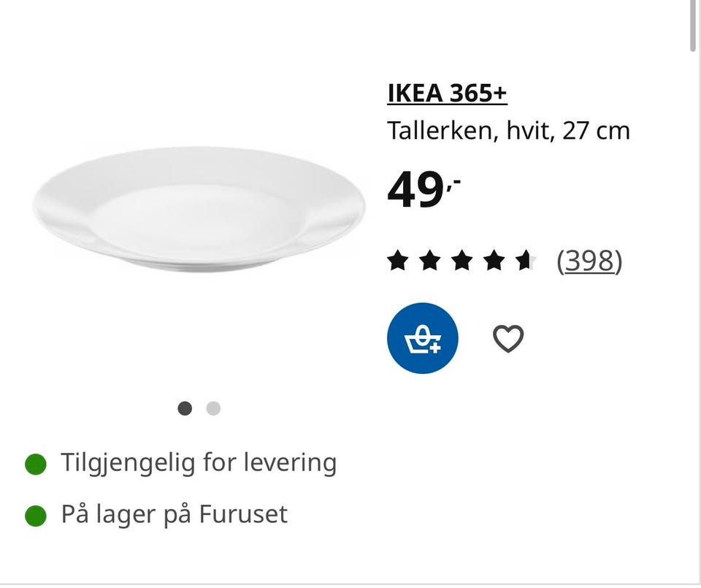Click the 'Tilgjengelig for levering' availability text
701x588 pixels.
click(x=199, y=463)
